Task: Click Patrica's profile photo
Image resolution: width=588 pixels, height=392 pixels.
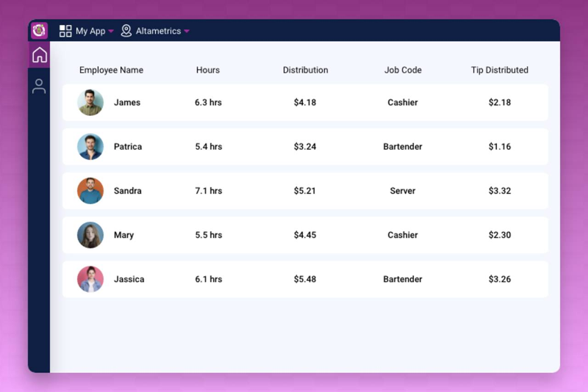Action: (90, 146)
